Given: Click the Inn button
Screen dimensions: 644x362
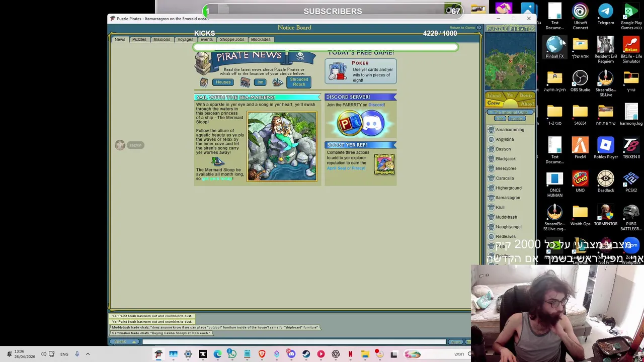Looking at the screenshot, I should (260, 82).
